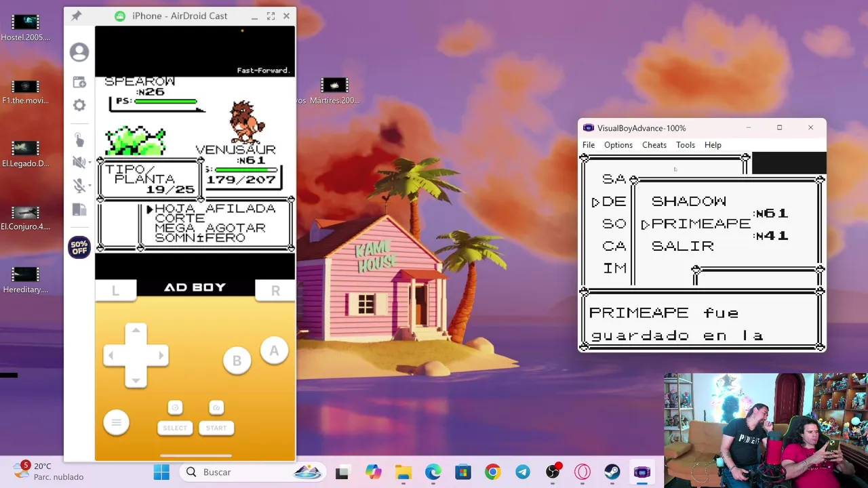Tap the L shoulder button on the emulator

coord(115,290)
